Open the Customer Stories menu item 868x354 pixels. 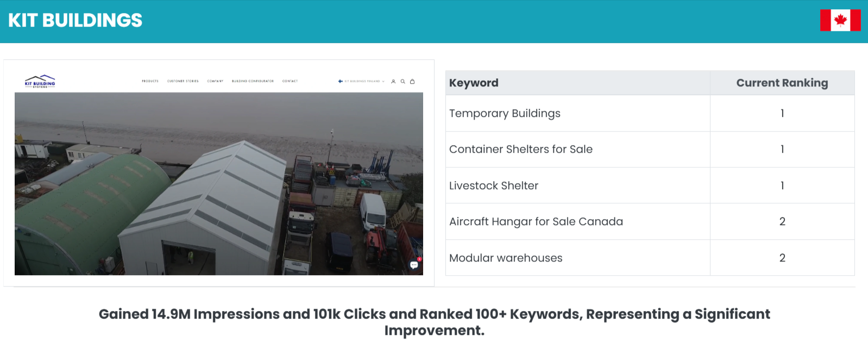click(183, 81)
